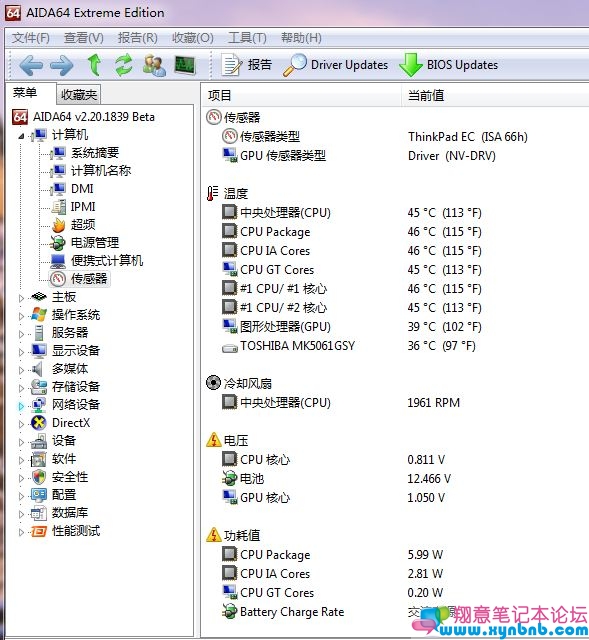The width and height of the screenshot is (589, 640).
Task: Select IPMI in the tree
Action: click(83, 207)
